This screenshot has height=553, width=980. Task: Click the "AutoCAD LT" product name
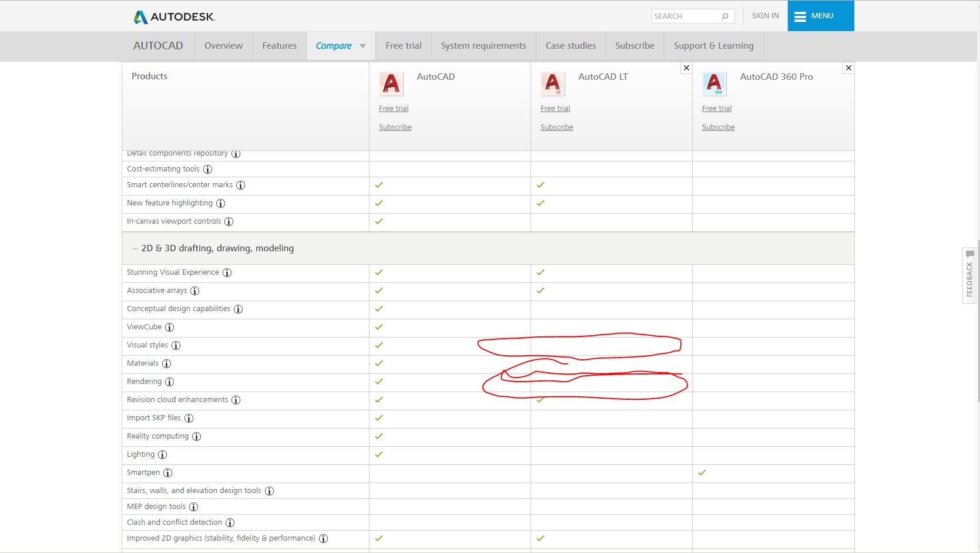pyautogui.click(x=603, y=77)
